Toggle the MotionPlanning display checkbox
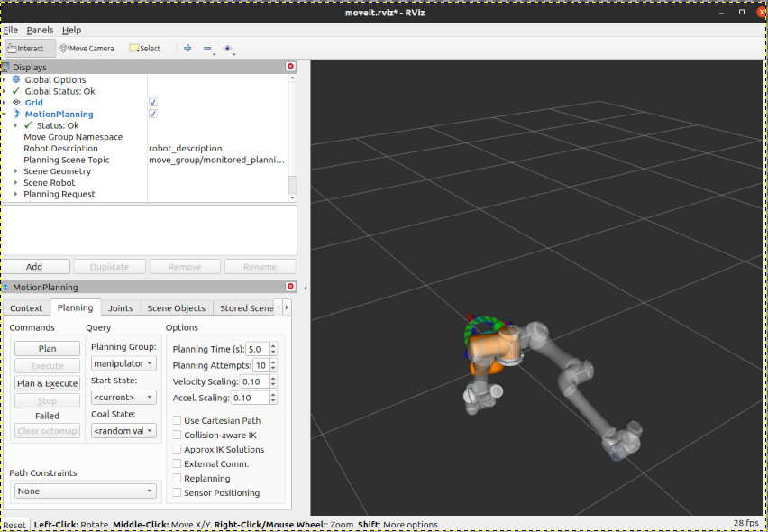768x532 pixels. pyautogui.click(x=153, y=114)
